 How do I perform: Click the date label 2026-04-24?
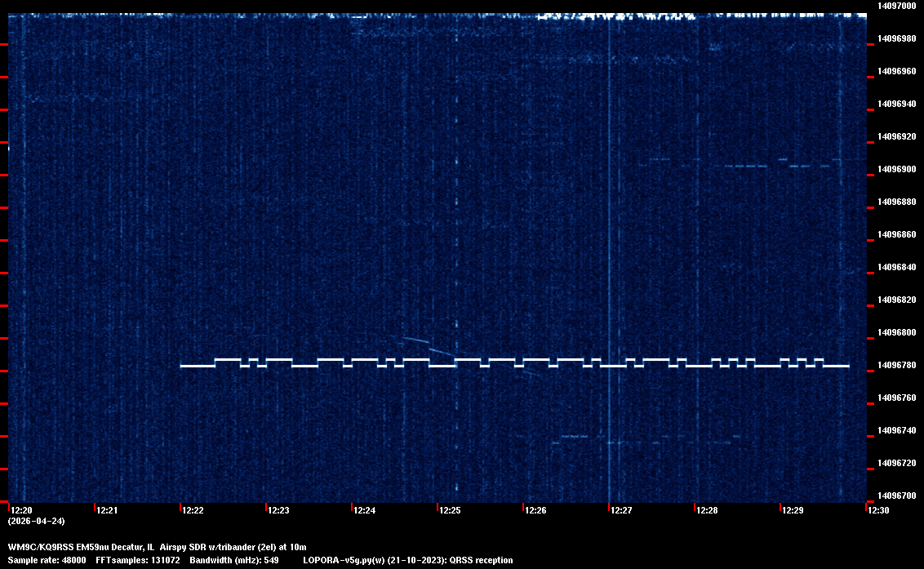point(36,521)
